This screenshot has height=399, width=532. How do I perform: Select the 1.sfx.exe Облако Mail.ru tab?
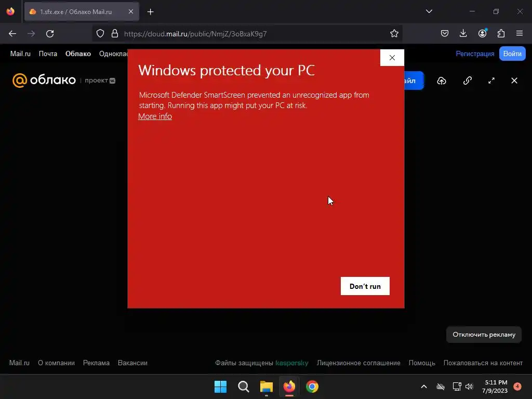[82, 11]
